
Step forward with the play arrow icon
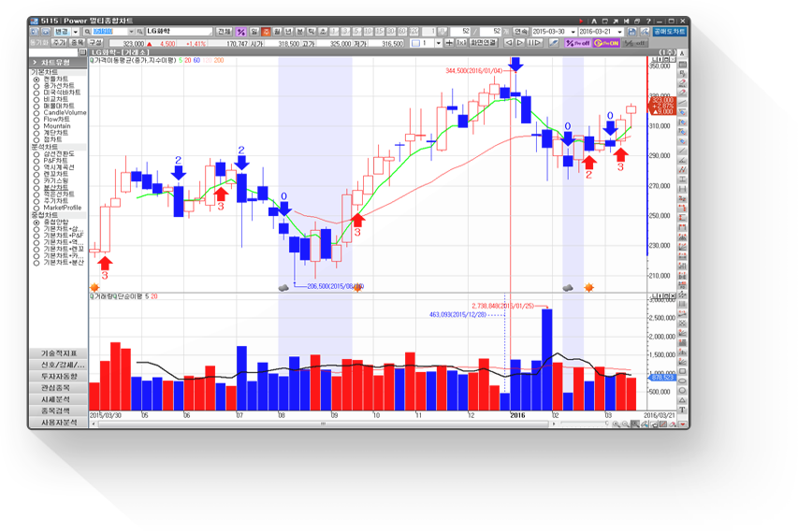[x=520, y=43]
